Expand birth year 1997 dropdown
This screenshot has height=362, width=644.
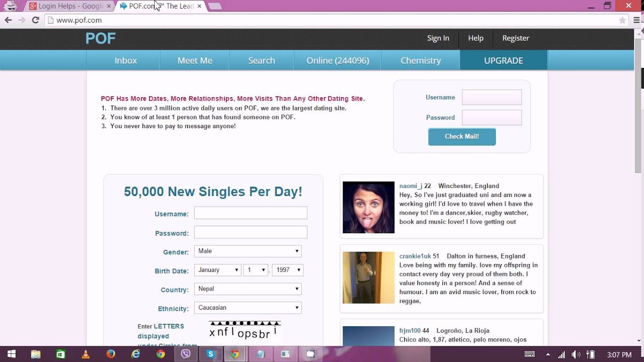point(287,270)
